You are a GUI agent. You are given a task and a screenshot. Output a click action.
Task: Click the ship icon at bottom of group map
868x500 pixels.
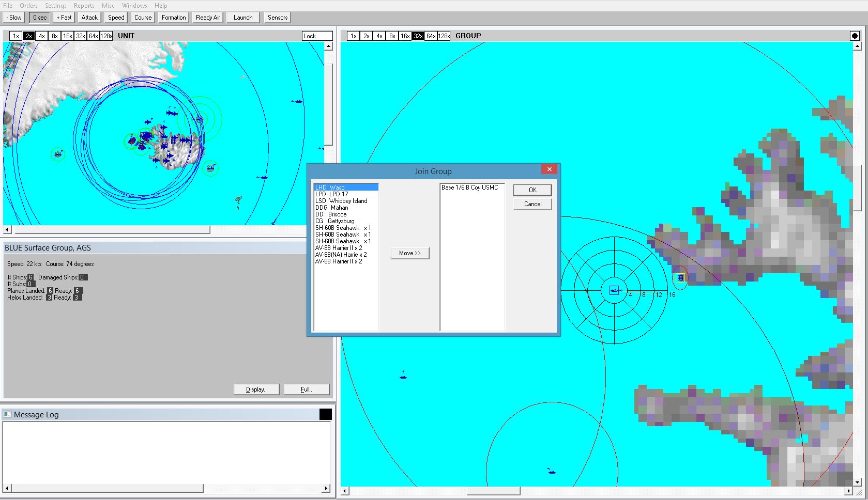pyautogui.click(x=552, y=471)
